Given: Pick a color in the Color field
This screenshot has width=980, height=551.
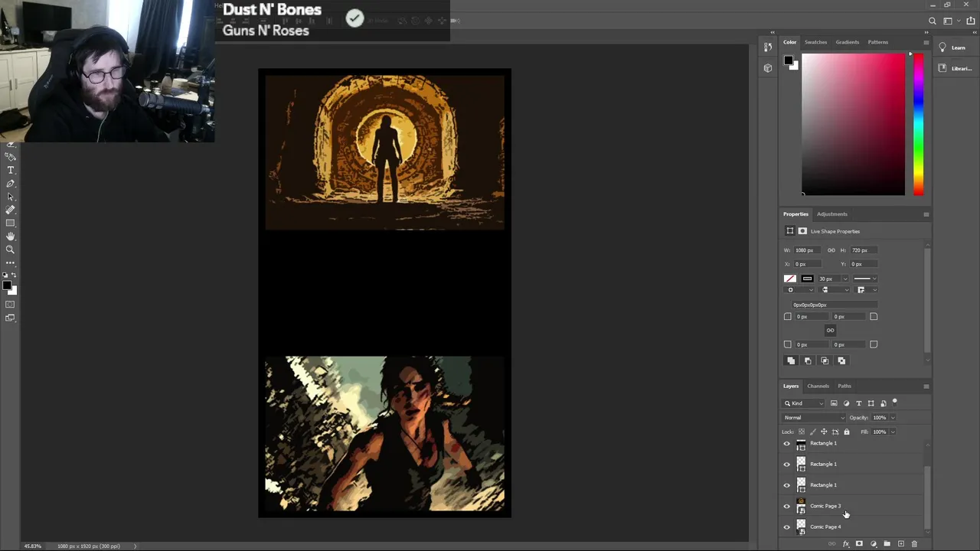Looking at the screenshot, I should click(853, 124).
